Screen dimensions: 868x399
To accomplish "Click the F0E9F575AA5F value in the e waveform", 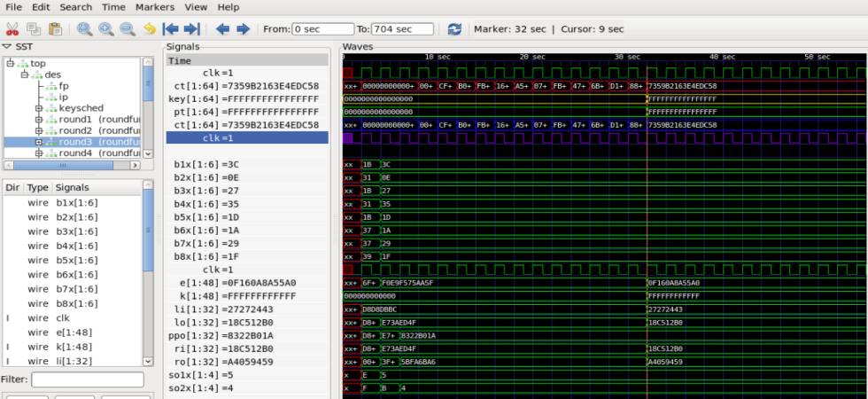I will [408, 283].
